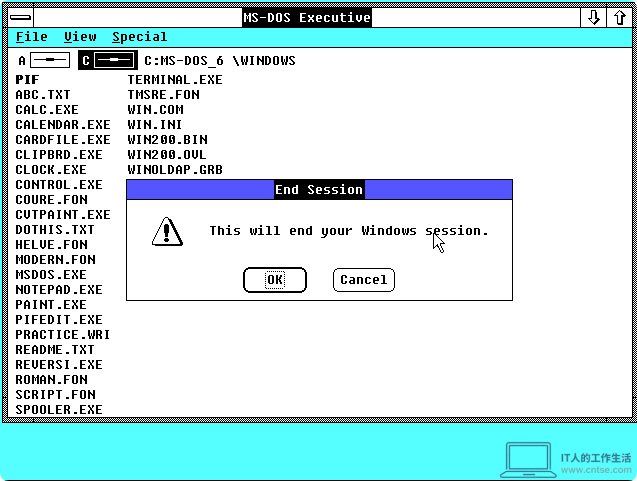
Task: Select WIN200.OVL file
Action: coord(167,155)
